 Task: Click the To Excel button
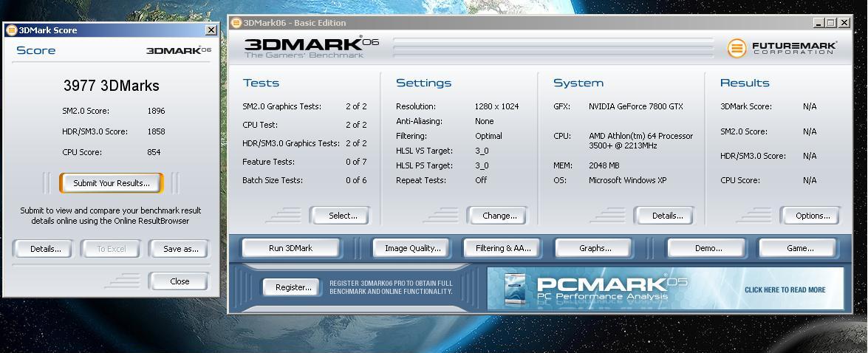point(112,249)
